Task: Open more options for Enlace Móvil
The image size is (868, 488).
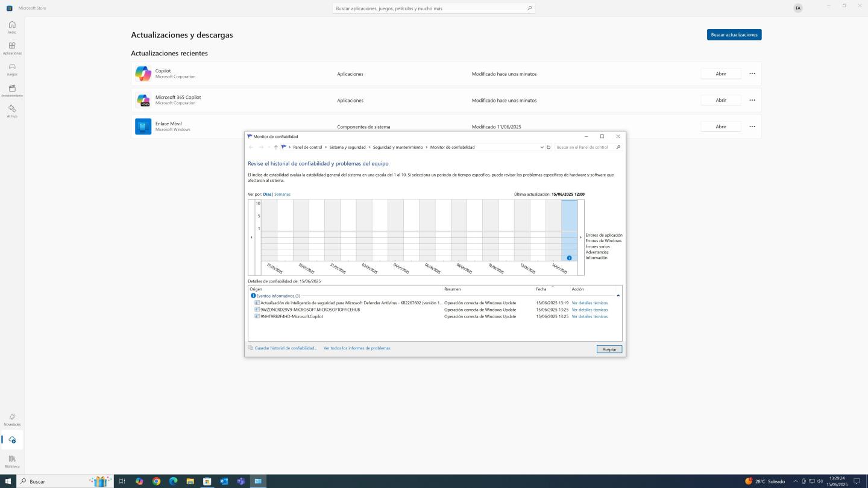Action: tap(752, 127)
